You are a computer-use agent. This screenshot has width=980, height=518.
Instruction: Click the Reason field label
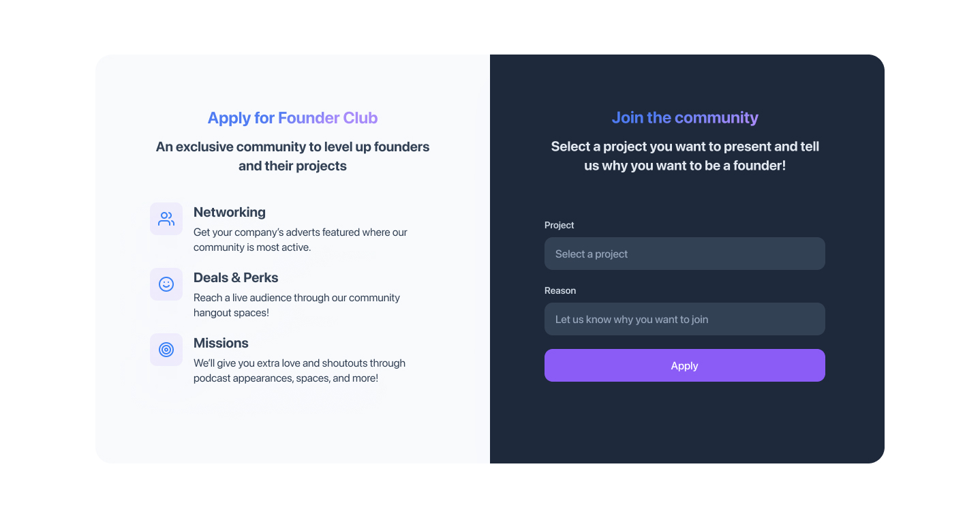click(560, 290)
